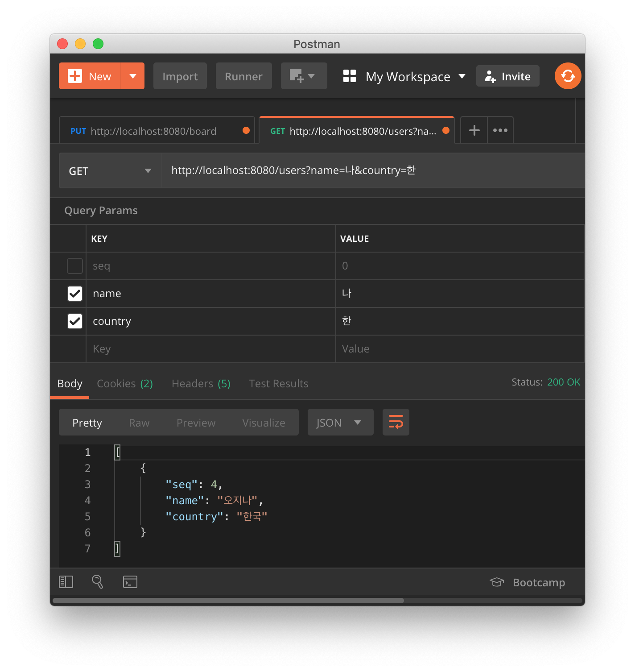Image resolution: width=635 pixels, height=672 pixels.
Task: Open the Cookies (2) response tab
Action: point(125,384)
